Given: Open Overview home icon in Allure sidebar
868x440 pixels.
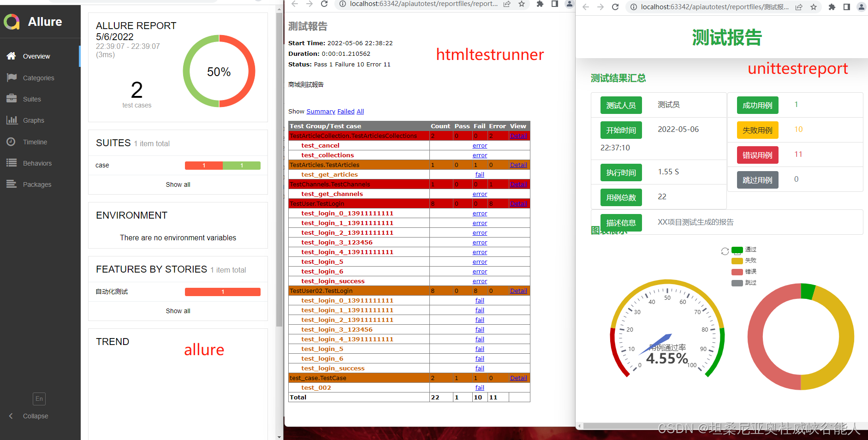Looking at the screenshot, I should [12, 56].
